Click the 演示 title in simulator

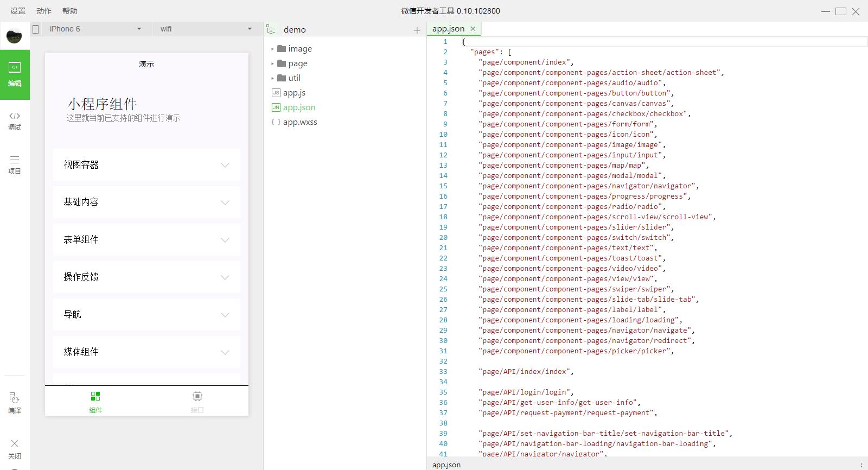[146, 64]
